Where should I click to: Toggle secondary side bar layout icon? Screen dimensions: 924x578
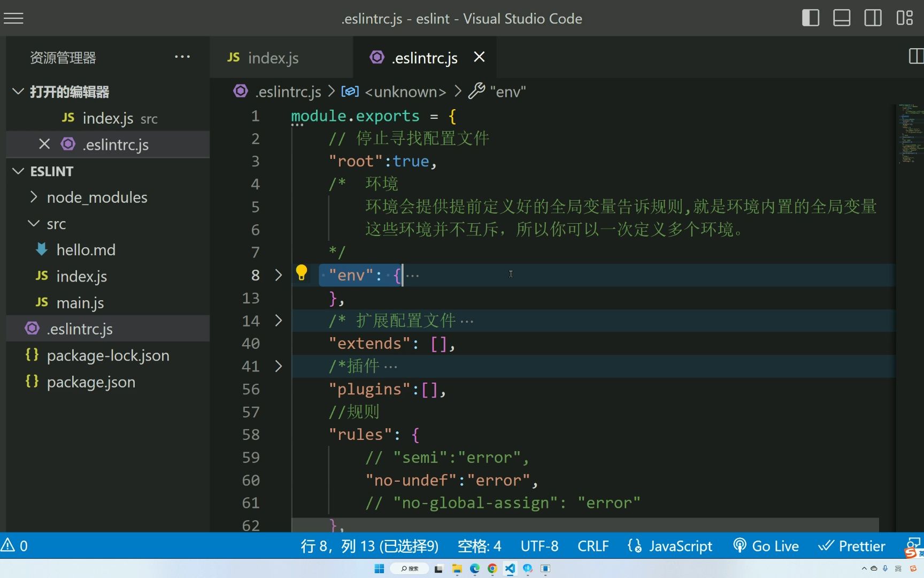[873, 18]
